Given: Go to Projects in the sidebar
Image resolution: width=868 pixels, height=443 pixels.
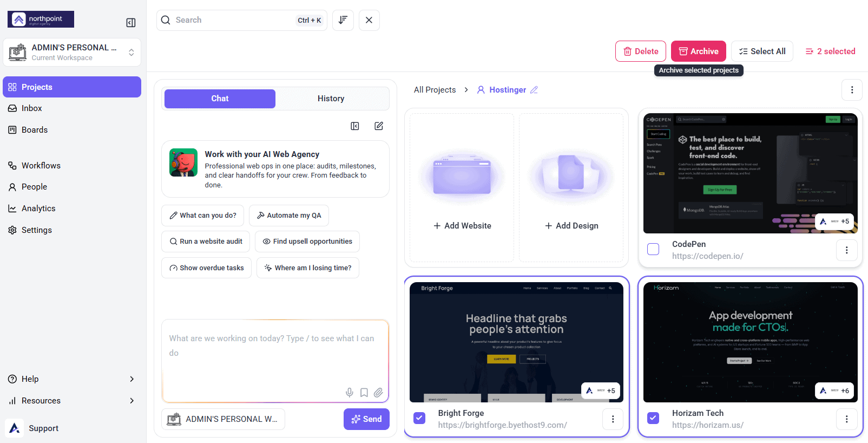Looking at the screenshot, I should [x=72, y=87].
